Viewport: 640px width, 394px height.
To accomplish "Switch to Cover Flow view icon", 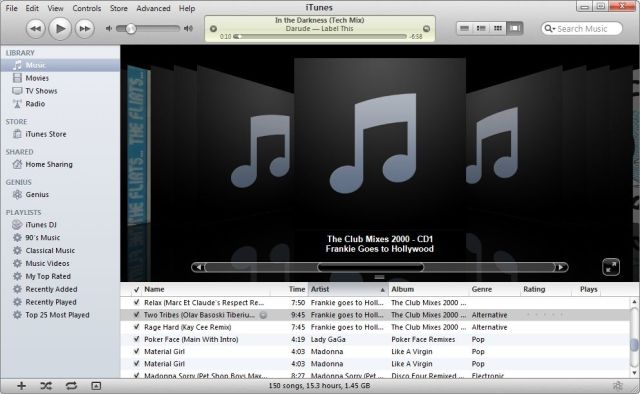I will (x=515, y=28).
